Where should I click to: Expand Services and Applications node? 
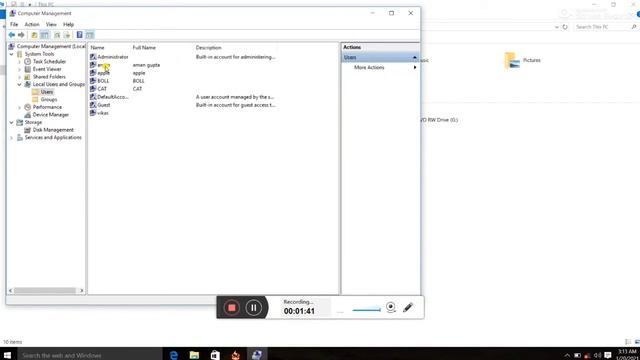(x=11, y=138)
